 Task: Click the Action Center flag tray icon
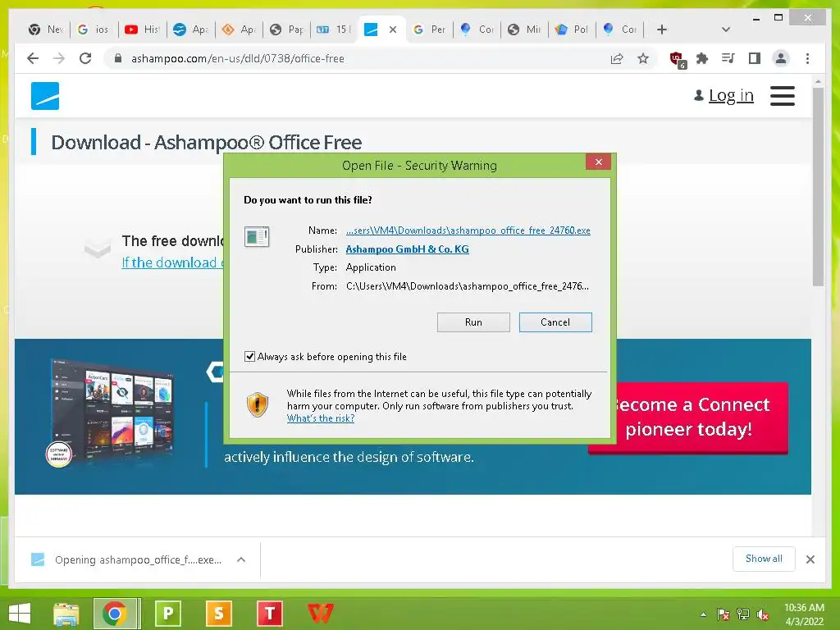pyautogui.click(x=724, y=614)
